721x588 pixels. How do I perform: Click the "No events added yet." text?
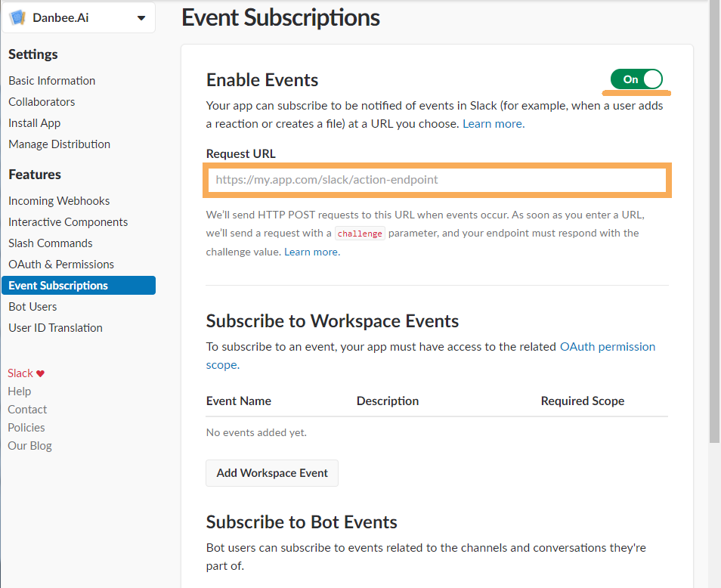256,432
